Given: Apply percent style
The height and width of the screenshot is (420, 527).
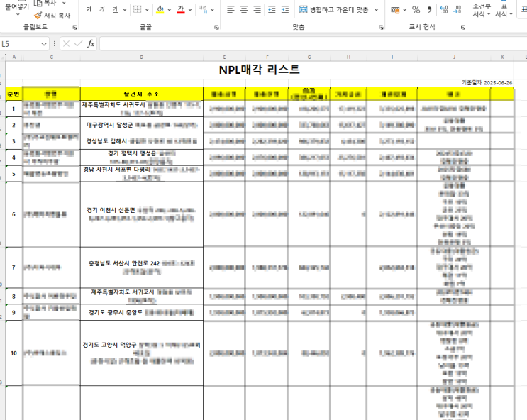Looking at the screenshot, I should pos(416,10).
